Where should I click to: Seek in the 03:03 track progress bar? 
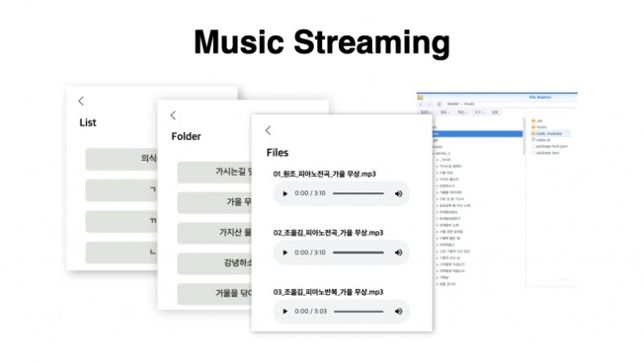tap(359, 312)
